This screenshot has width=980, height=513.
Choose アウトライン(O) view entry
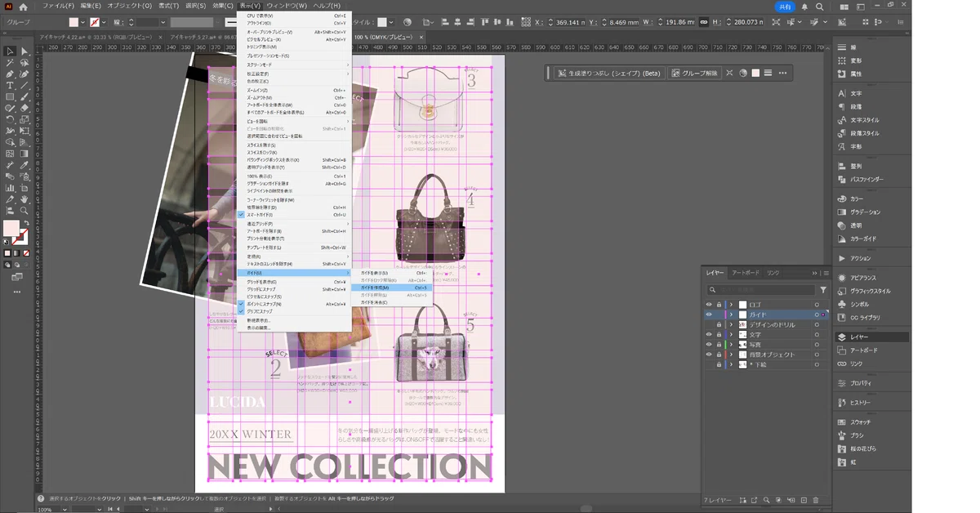294,23
